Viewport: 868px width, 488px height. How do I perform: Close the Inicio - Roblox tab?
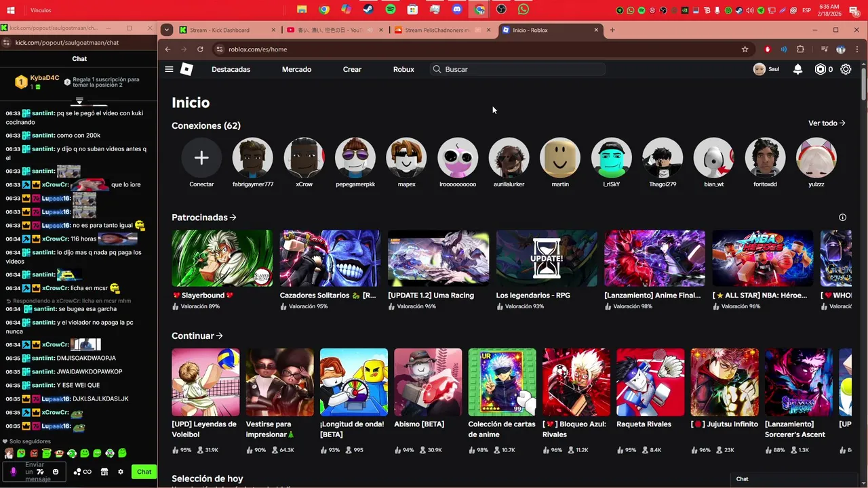pos(596,30)
